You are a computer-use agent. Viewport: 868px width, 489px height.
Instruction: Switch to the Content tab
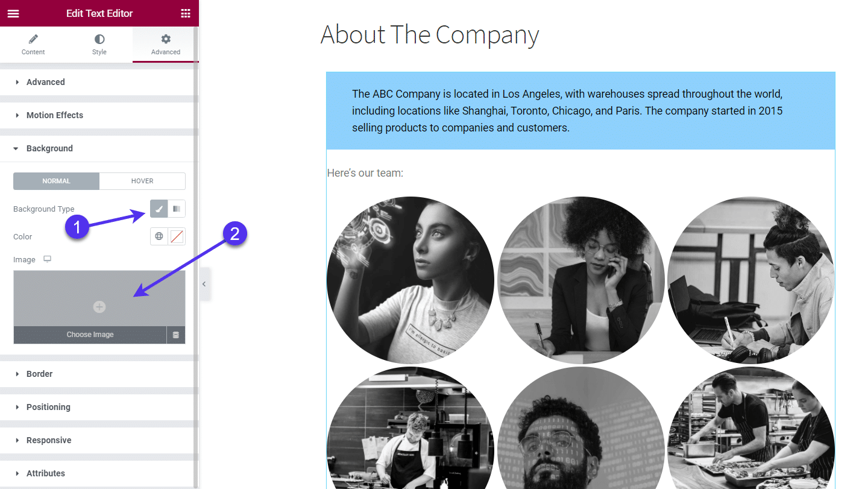33,45
